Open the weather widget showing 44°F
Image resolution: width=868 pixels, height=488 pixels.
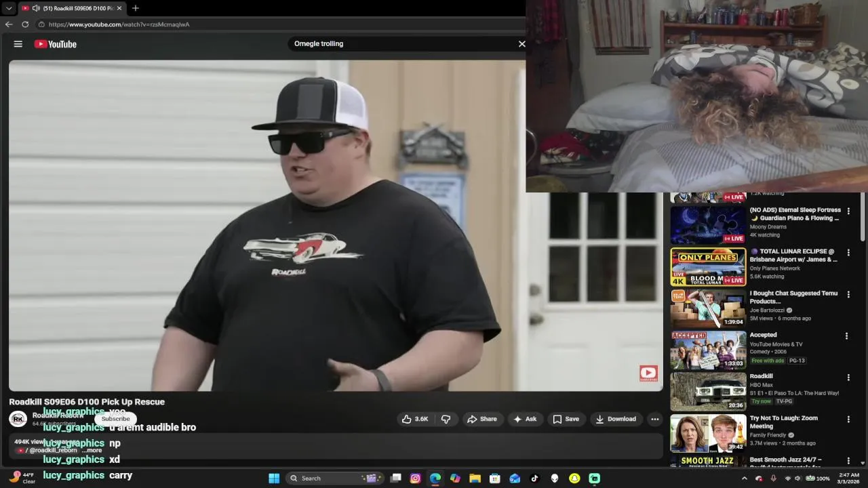tap(22, 478)
